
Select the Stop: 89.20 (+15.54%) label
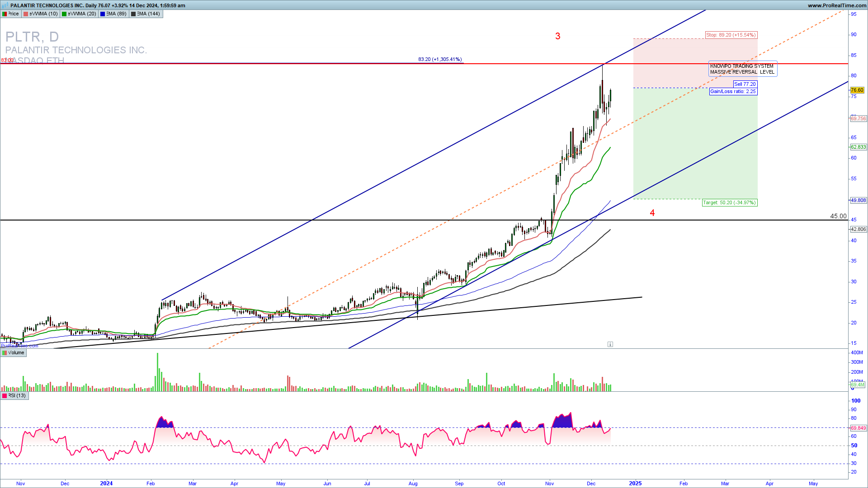click(x=731, y=35)
